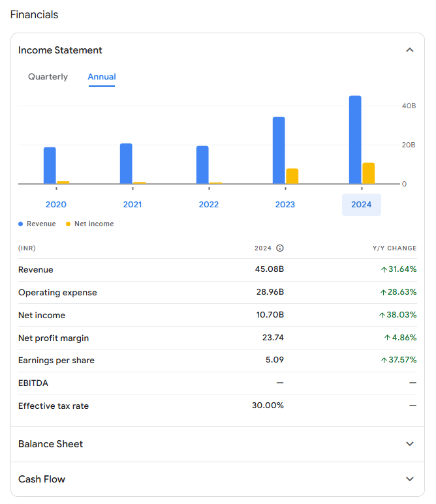This screenshot has height=504, width=436.
Task: Click the Operating expense row label
Action: (x=57, y=293)
